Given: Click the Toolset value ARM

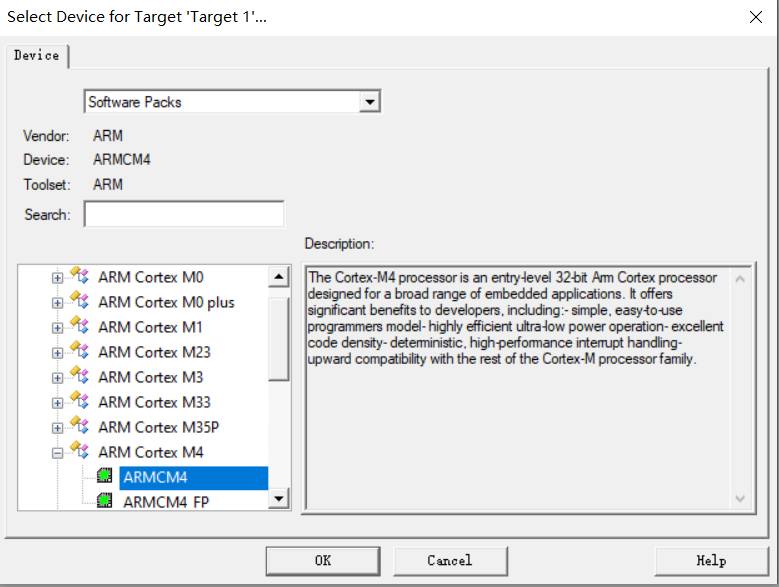Looking at the screenshot, I should pyautogui.click(x=108, y=184).
